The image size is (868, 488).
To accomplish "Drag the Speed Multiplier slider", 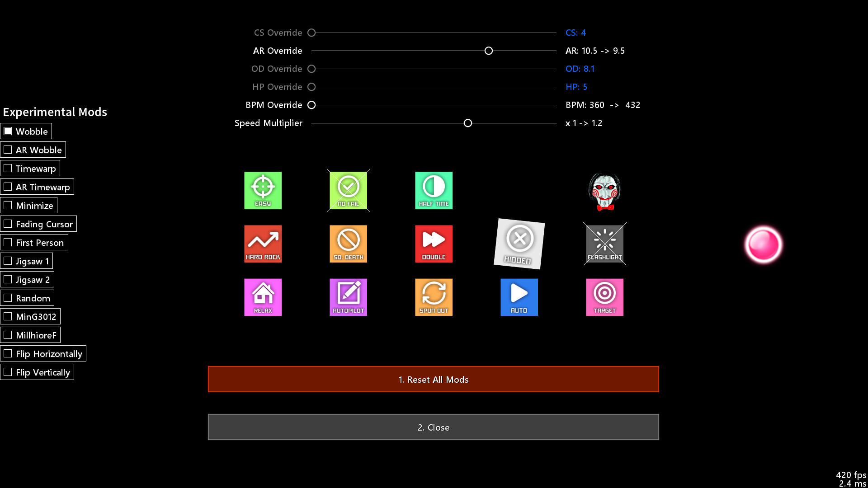I will (x=468, y=123).
